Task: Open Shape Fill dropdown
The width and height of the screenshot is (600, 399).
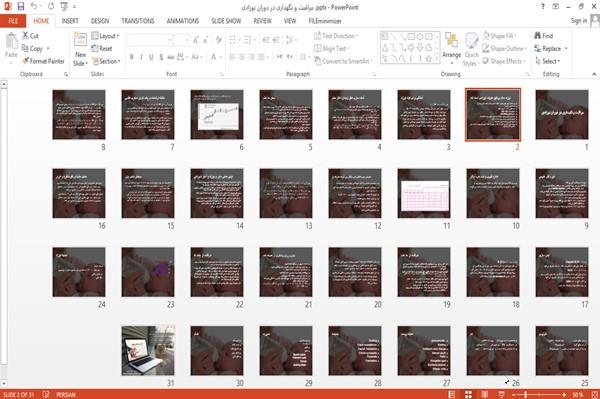Action: point(500,36)
